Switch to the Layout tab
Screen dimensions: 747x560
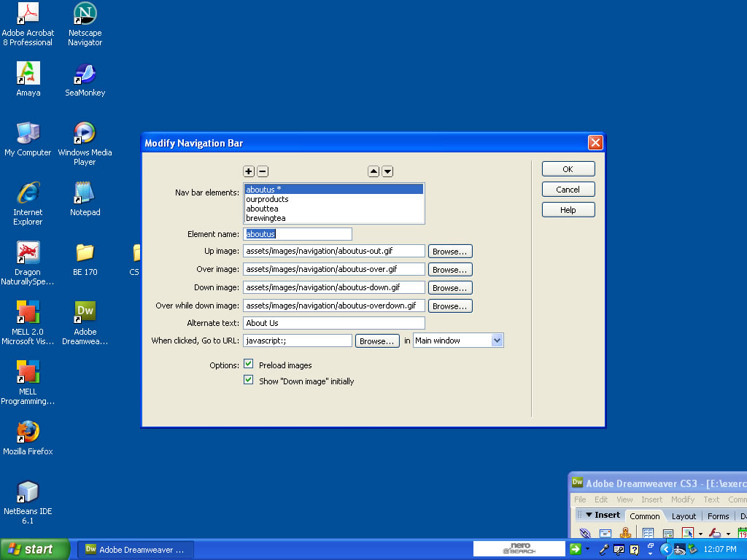[x=684, y=516]
